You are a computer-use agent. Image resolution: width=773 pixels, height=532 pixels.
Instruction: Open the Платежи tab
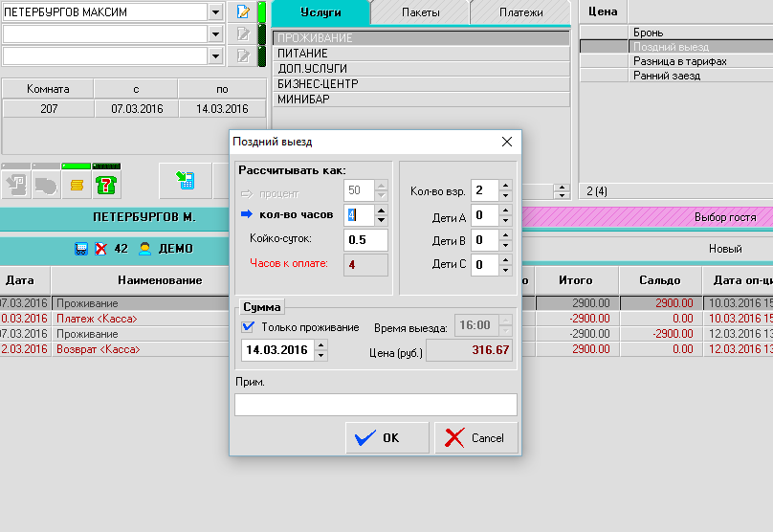pos(521,12)
